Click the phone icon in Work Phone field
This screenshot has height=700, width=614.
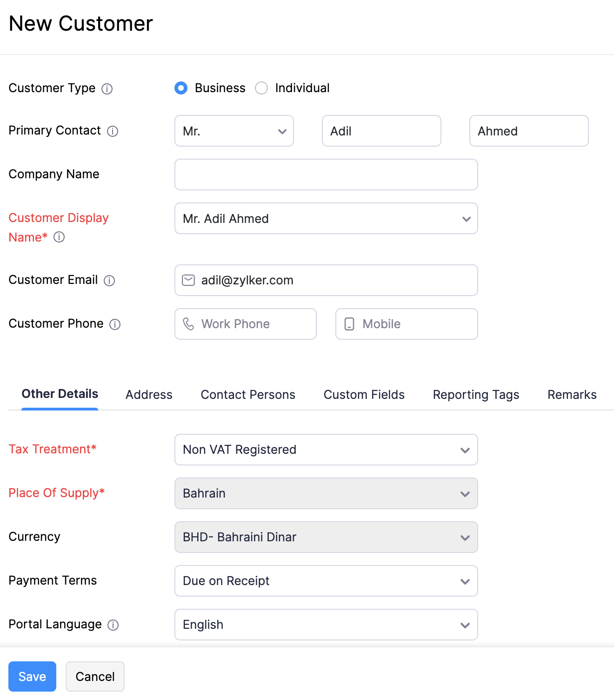point(188,324)
